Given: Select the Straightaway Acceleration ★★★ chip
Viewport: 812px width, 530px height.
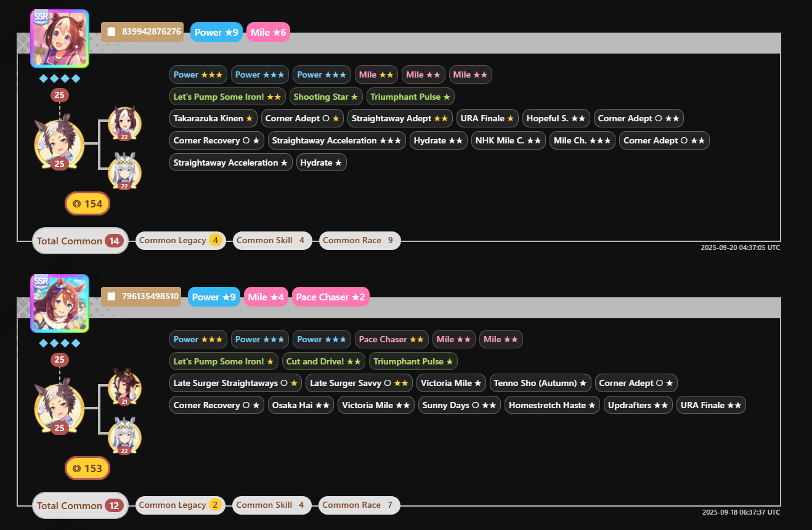Looking at the screenshot, I should 336,140.
